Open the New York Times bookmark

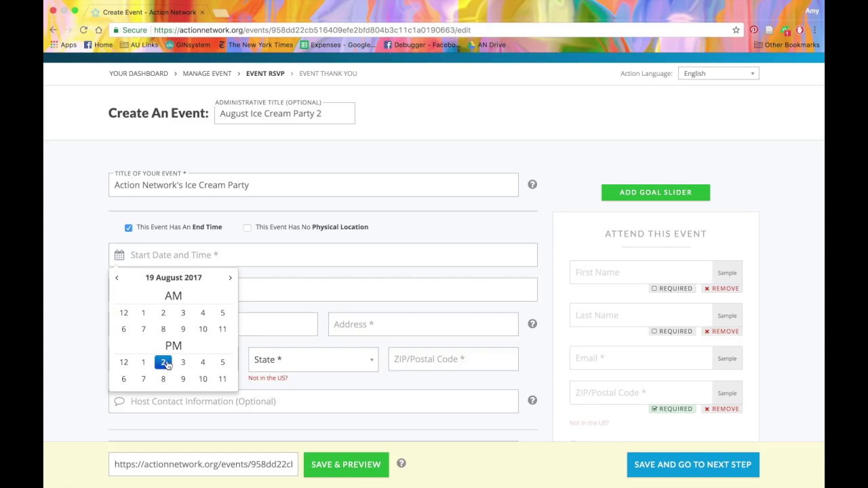click(256, 45)
